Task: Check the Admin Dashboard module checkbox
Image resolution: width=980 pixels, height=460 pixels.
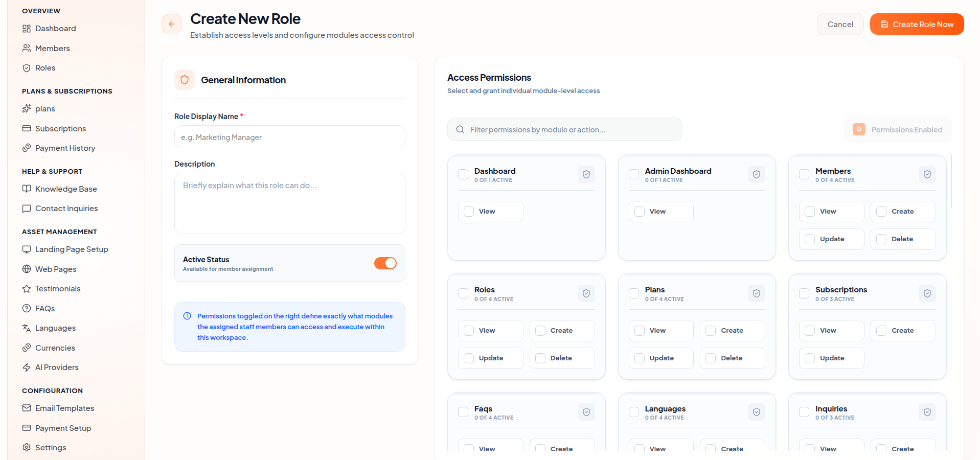Action: coord(634,174)
